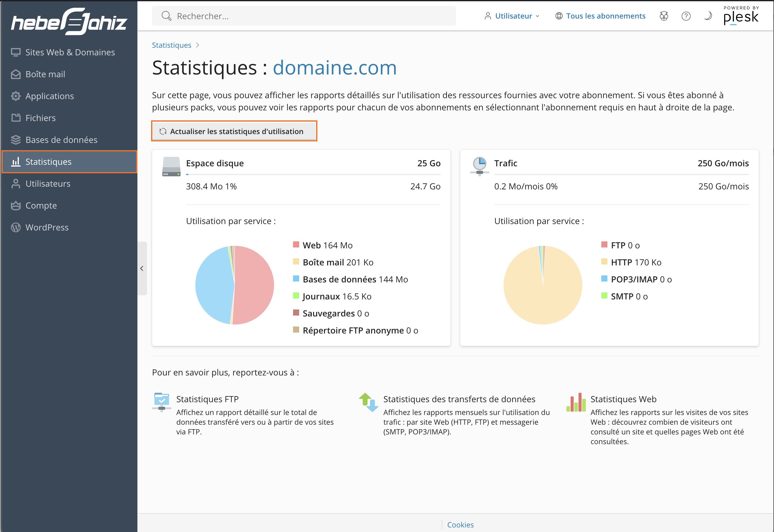Open WordPress section
This screenshot has width=774, height=532.
pyautogui.click(x=69, y=227)
